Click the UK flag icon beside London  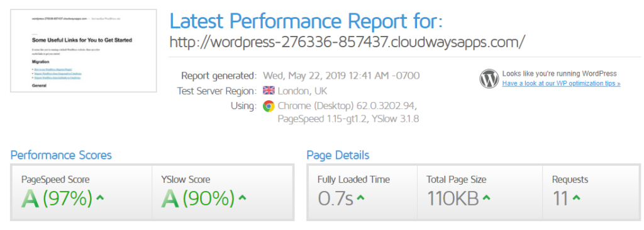coord(269,91)
